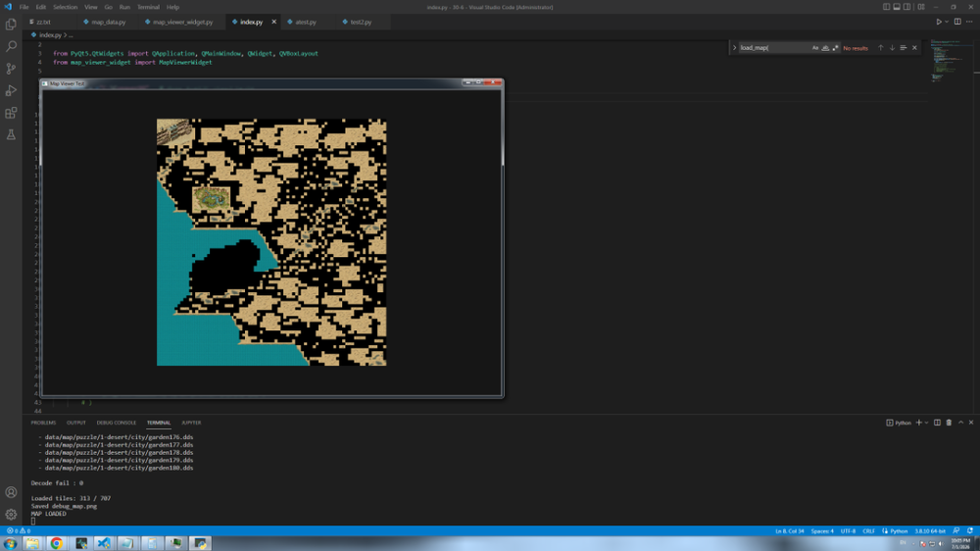Screen dimensions: 980x551
Task: Maximize the panel size with chevron up
Action: pyautogui.click(x=960, y=423)
